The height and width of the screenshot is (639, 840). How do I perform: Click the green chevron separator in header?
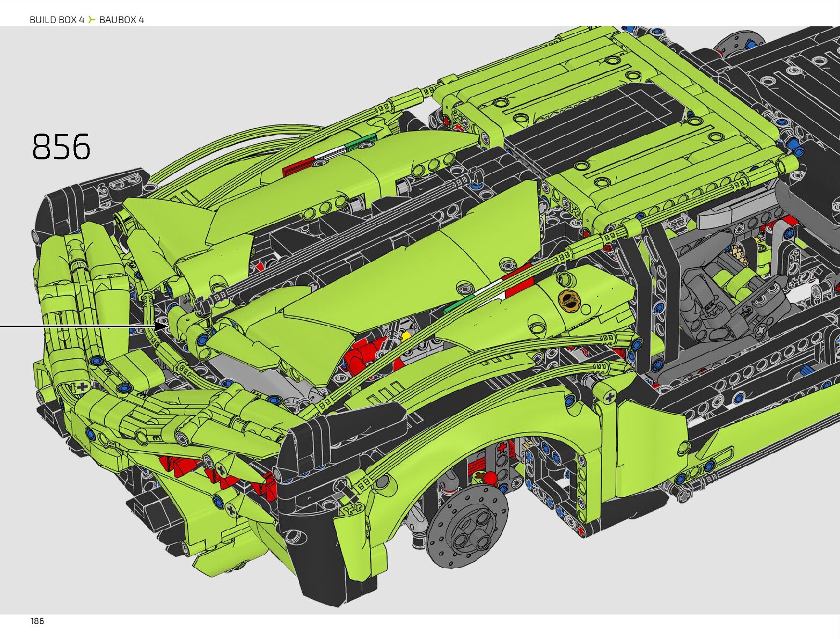pos(92,20)
